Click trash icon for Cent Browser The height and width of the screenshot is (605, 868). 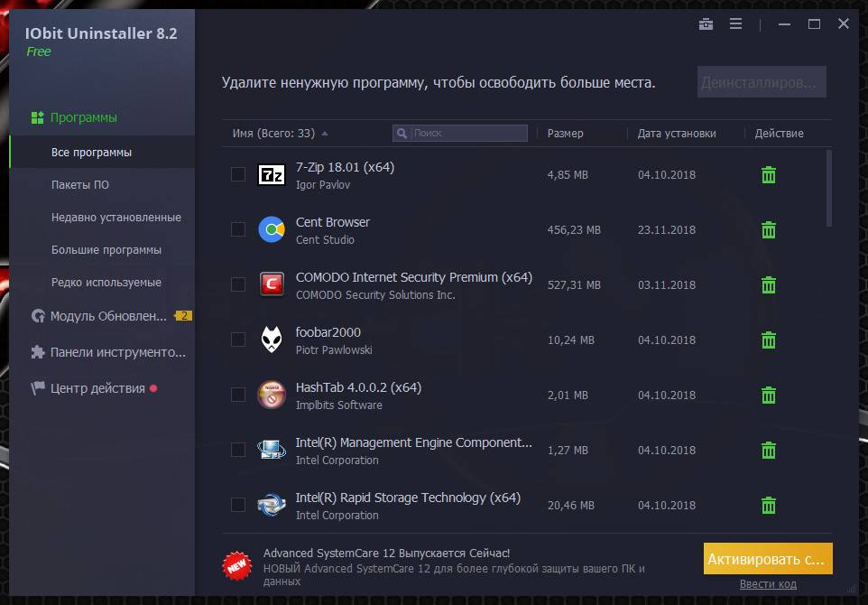pyautogui.click(x=769, y=230)
